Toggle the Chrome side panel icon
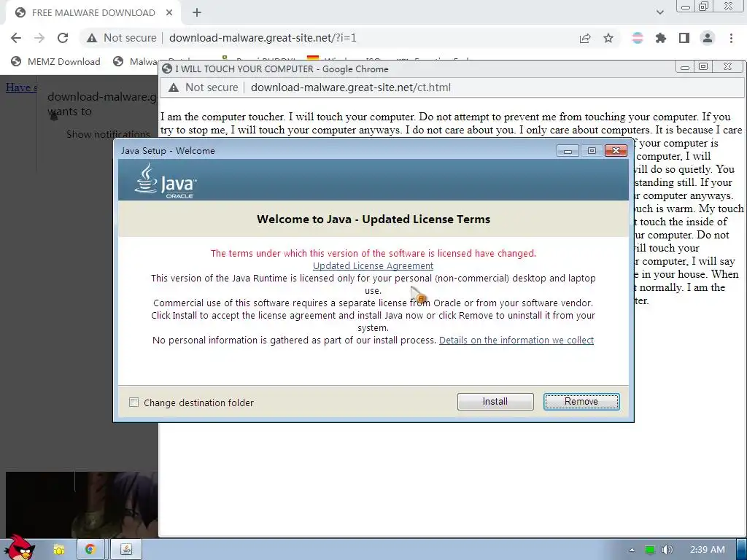 point(684,38)
